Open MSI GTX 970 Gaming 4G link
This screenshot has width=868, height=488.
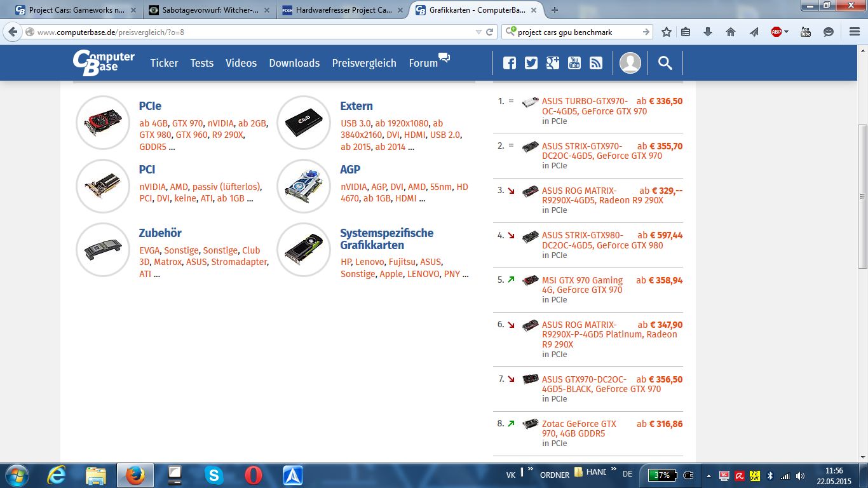582,285
